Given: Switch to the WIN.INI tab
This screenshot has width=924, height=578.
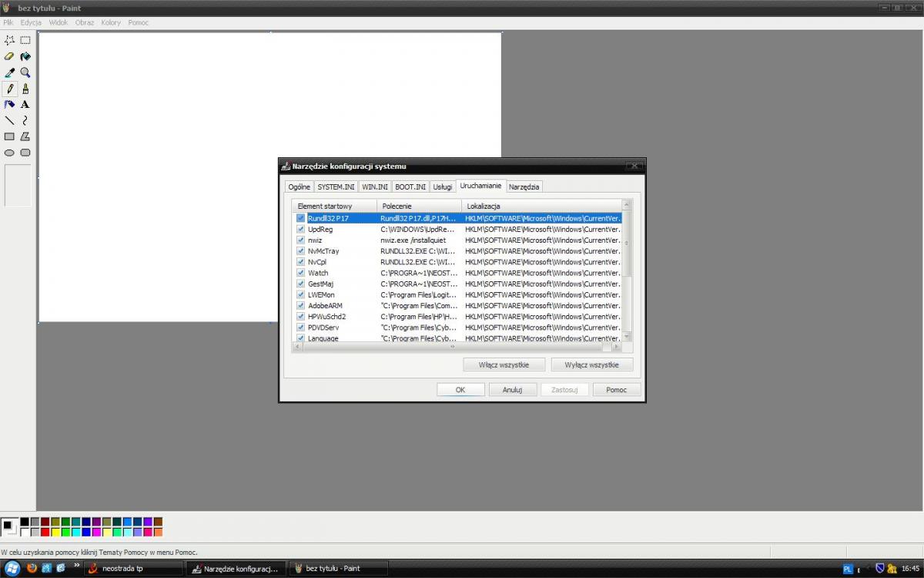Looking at the screenshot, I should tap(375, 187).
